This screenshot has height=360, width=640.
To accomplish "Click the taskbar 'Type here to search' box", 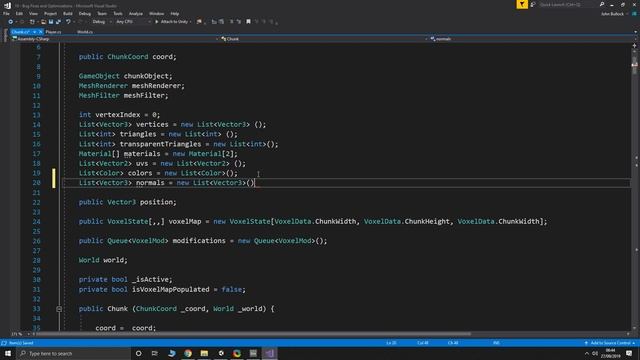I will (x=73, y=353).
